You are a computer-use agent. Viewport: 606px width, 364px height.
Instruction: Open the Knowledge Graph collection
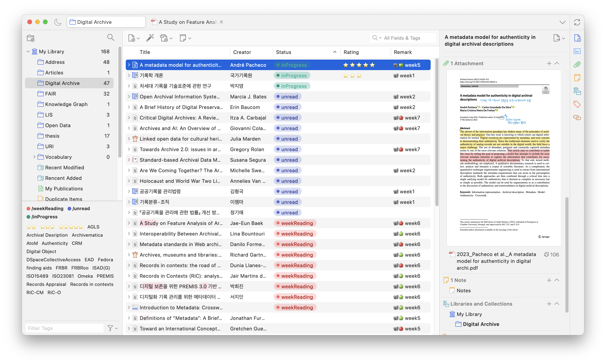click(x=69, y=104)
